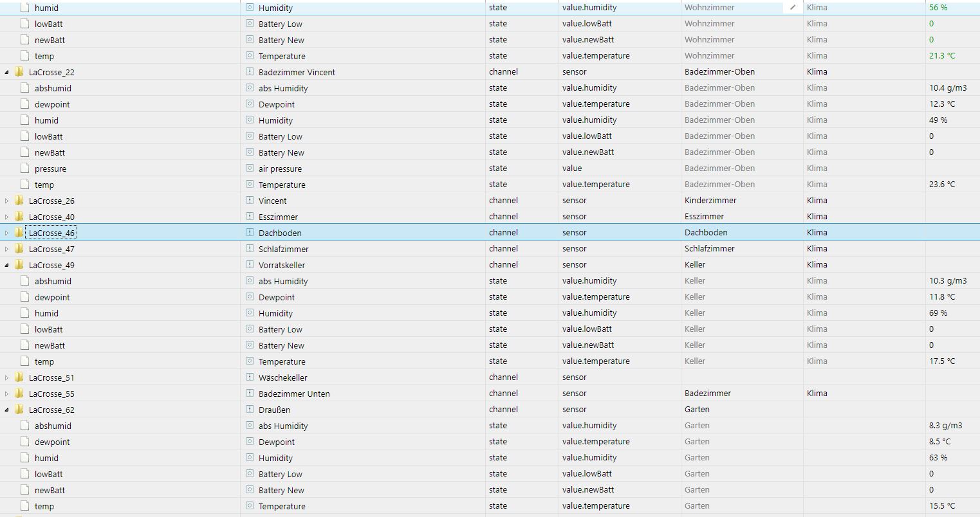Image resolution: width=980 pixels, height=517 pixels.
Task: Click channel icon beside Badezimmer Vincent
Action: 250,71
